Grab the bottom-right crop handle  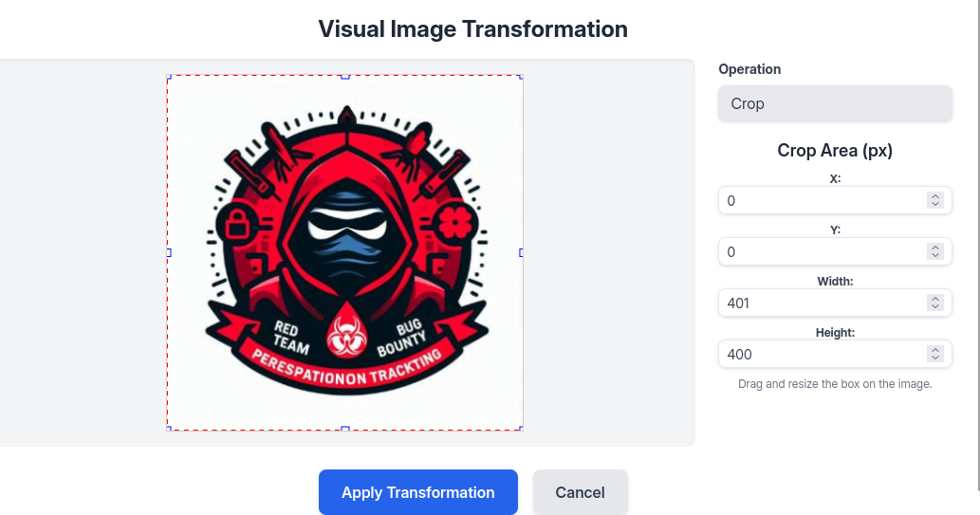pos(521,429)
